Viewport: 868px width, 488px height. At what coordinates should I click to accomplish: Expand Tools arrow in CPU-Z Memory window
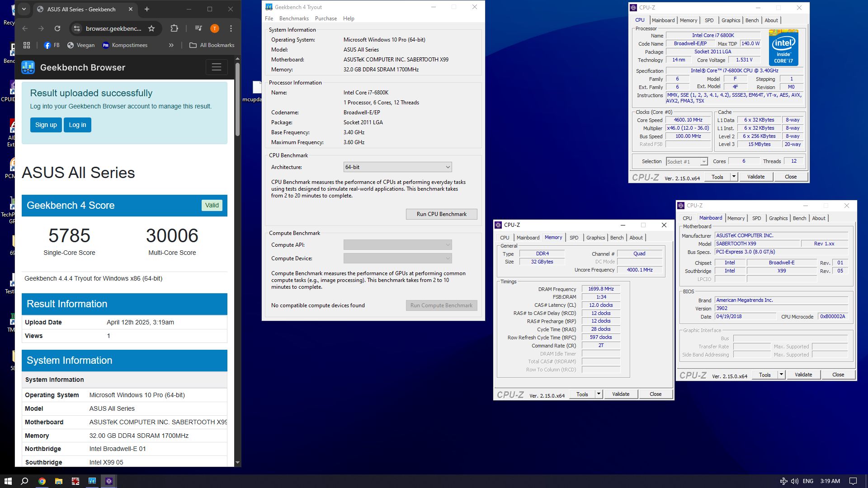[x=599, y=394]
